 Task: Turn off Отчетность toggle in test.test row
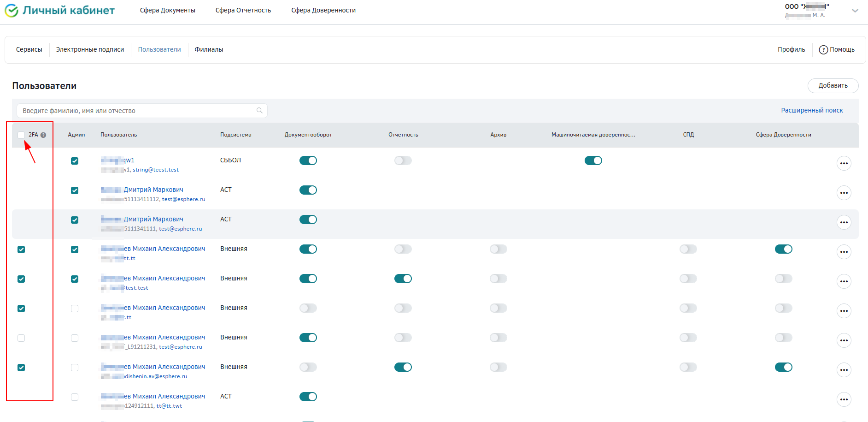[403, 279]
